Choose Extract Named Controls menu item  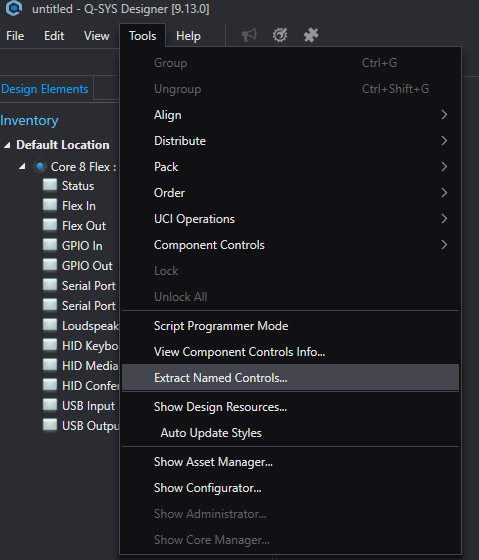pyautogui.click(x=290, y=378)
